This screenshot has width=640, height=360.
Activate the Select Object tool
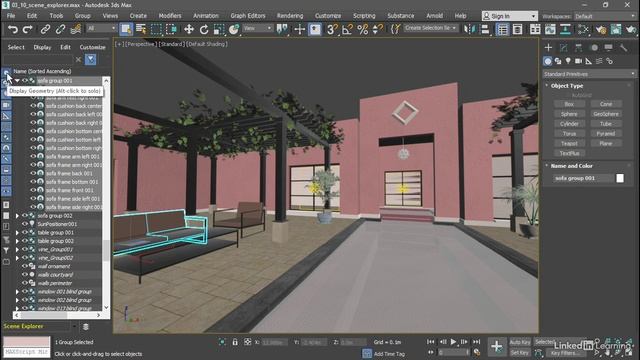126,29
